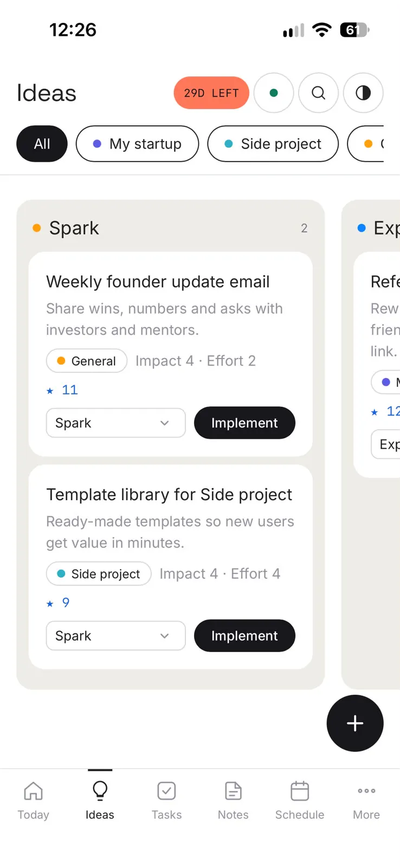This screenshot has width=400, height=868.
Task: Open the More ellipsis tab
Action: pos(366,801)
